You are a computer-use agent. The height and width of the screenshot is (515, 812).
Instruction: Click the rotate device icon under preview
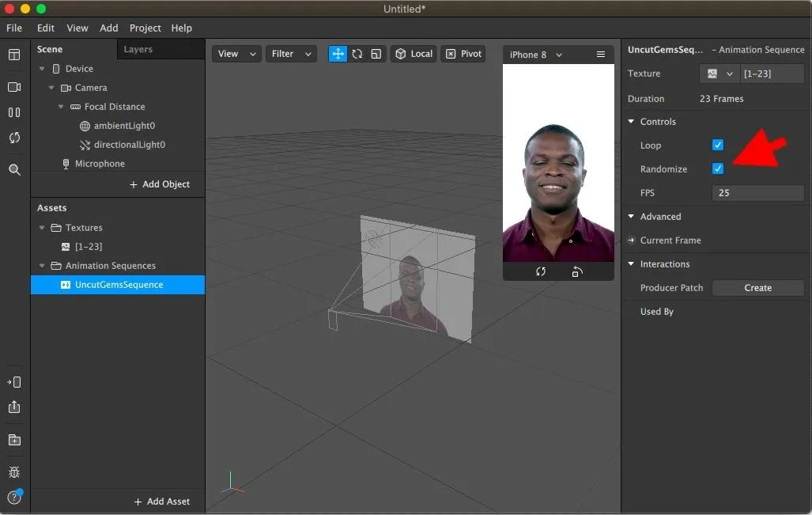(577, 271)
